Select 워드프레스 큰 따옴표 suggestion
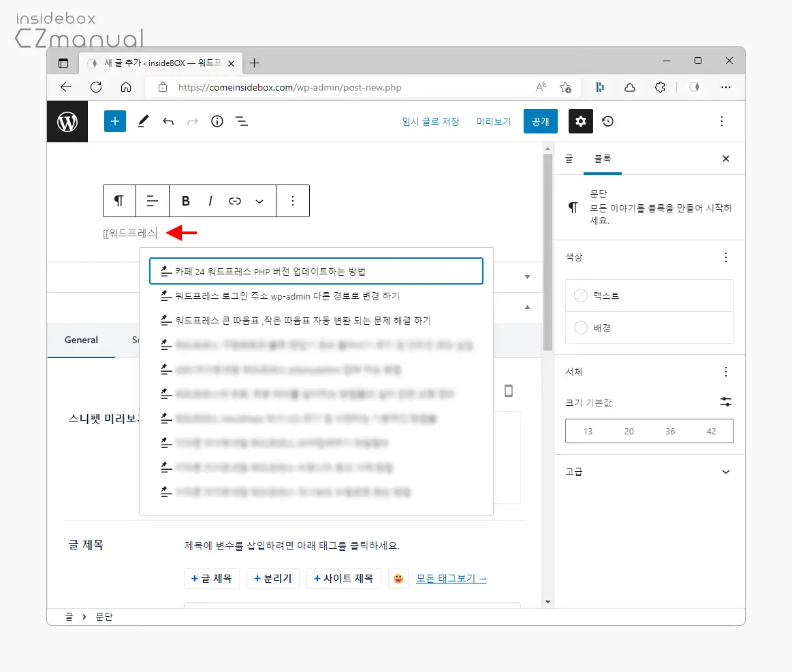792x672 pixels. pos(316,320)
